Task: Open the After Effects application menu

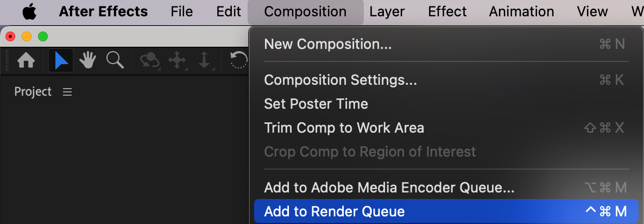Action: [x=103, y=11]
